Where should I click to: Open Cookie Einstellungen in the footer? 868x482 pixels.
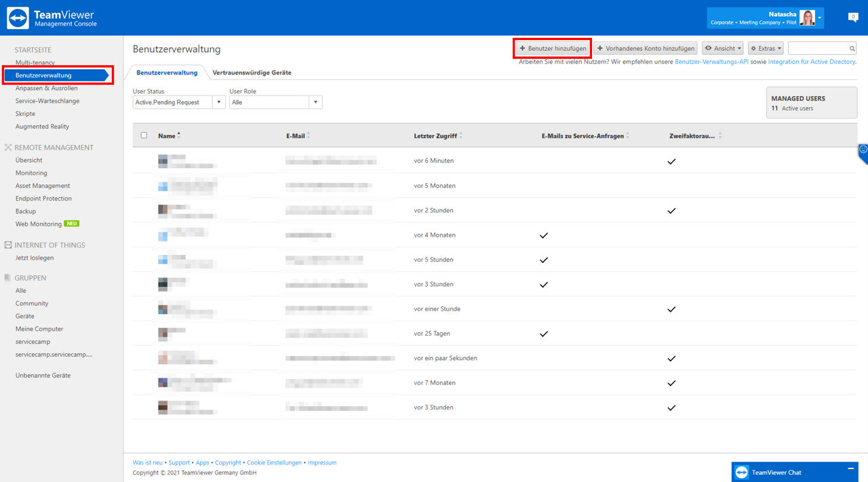tap(274, 463)
